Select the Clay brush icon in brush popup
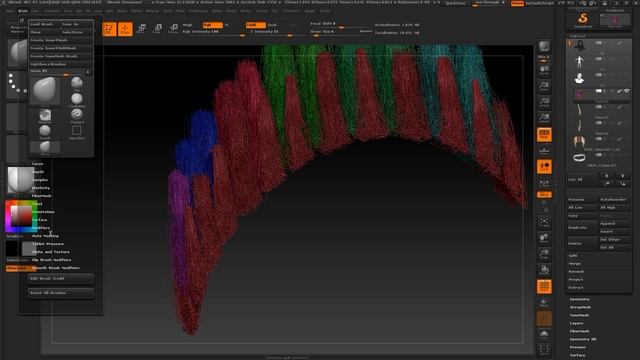The height and width of the screenshot is (360, 640). (76, 84)
